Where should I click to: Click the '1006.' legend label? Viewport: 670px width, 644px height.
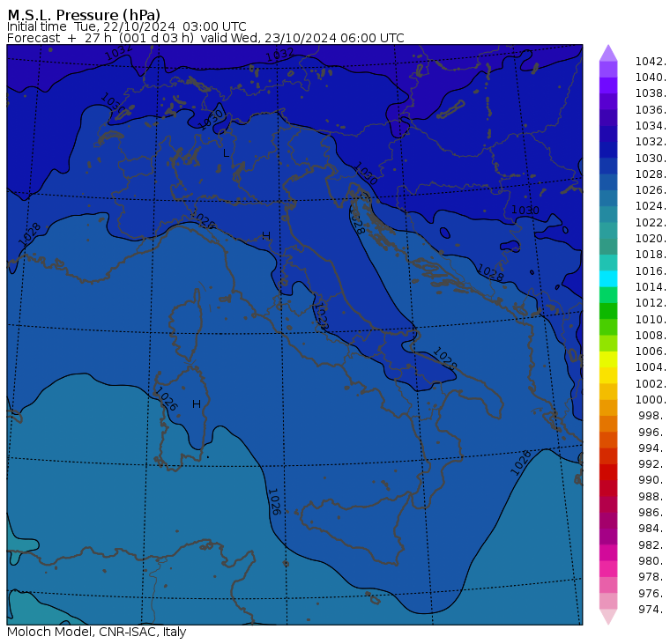[651, 351]
